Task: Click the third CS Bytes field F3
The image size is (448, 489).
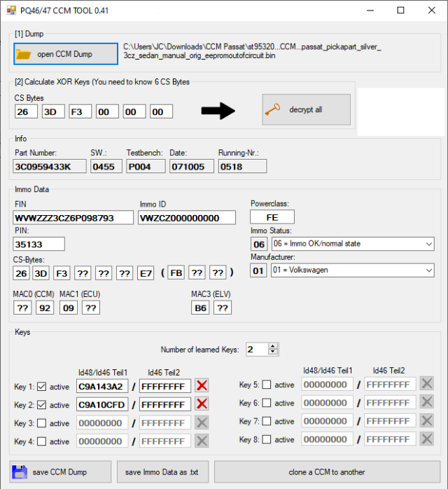Action: [80, 111]
